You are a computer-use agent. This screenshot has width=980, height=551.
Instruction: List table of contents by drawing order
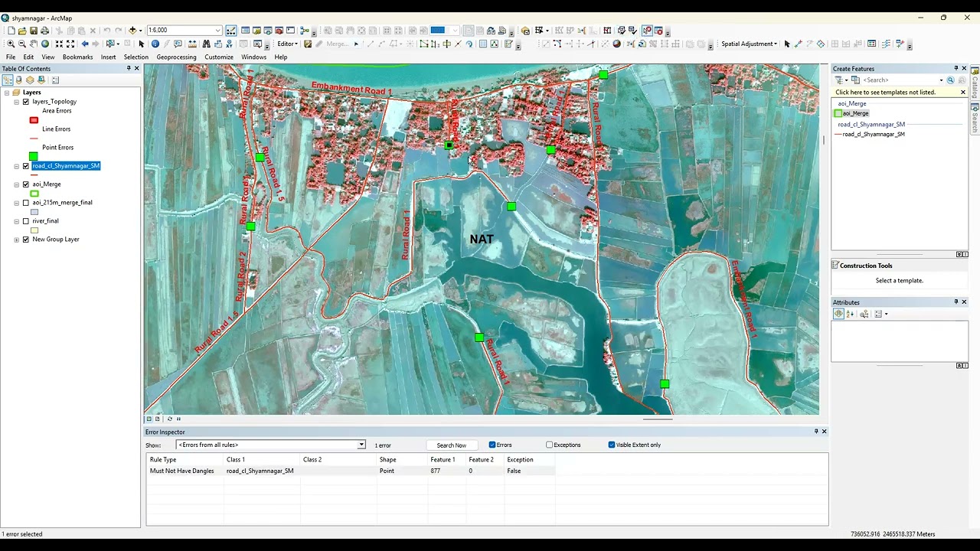[7, 80]
